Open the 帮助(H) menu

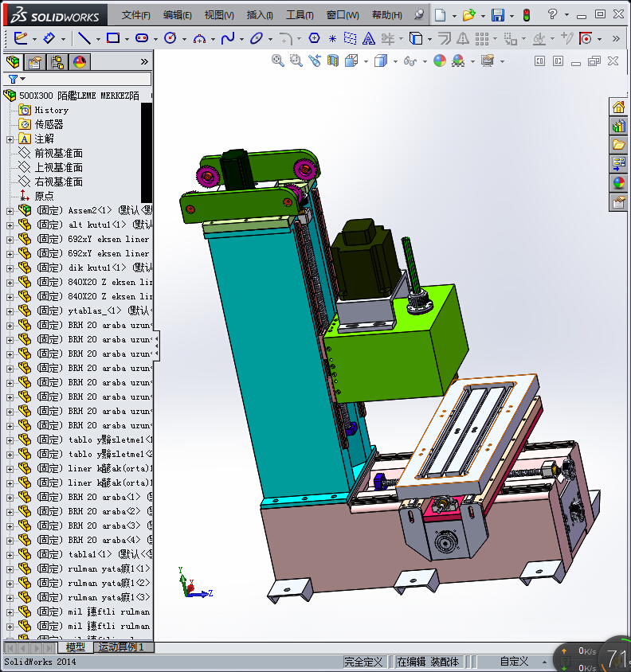(387, 15)
